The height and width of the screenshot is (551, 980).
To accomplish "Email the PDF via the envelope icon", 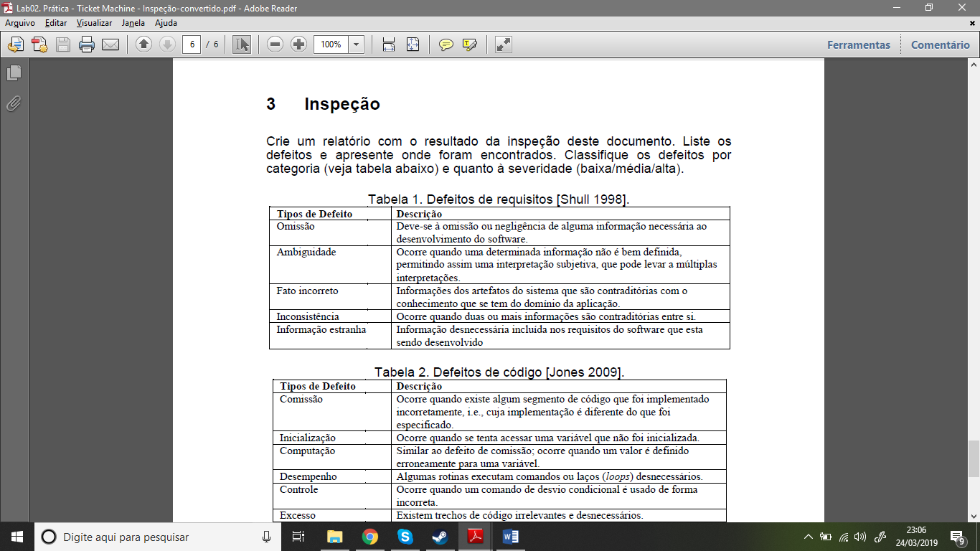I will point(109,44).
